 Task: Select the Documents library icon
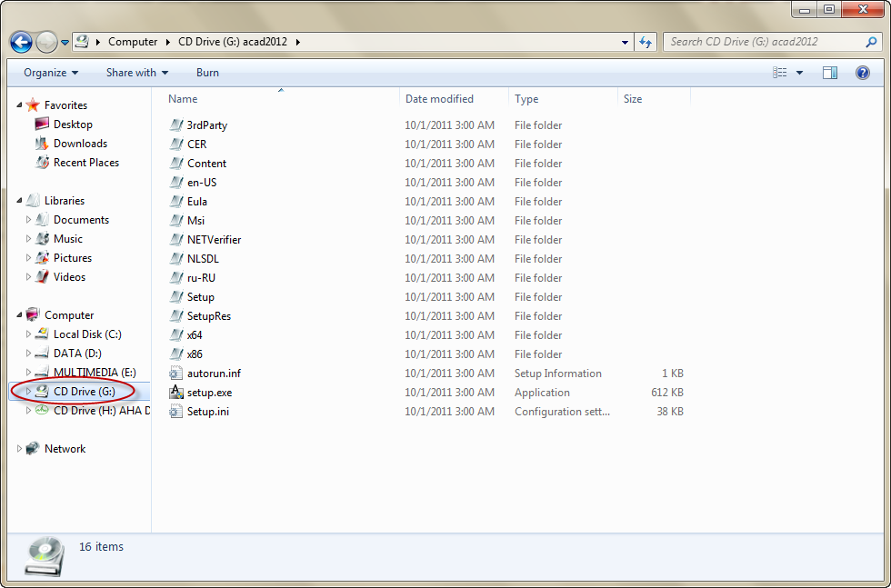[x=42, y=220]
